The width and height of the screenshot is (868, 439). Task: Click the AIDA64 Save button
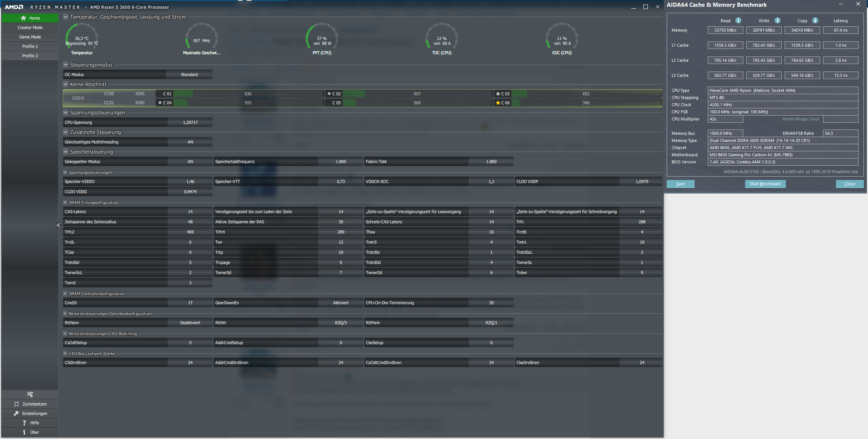[680, 184]
